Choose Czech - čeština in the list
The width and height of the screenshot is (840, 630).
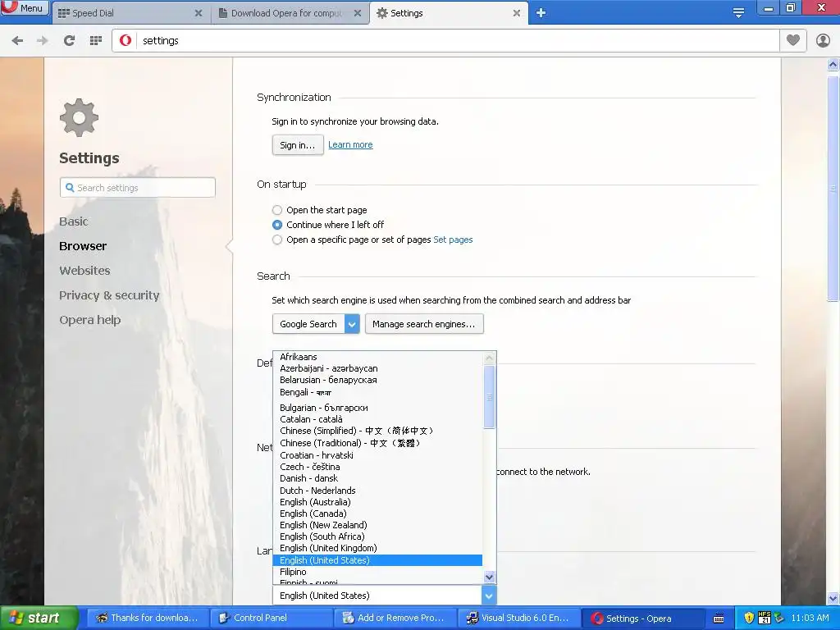(377, 467)
